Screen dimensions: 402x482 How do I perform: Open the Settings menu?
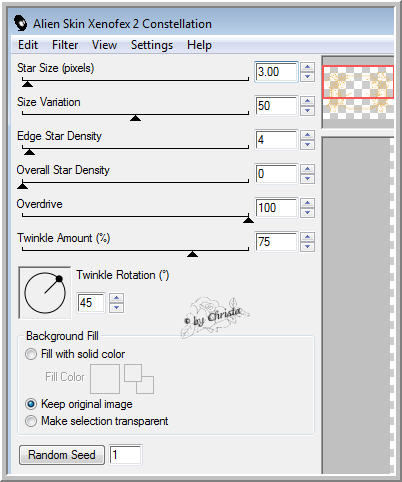pyautogui.click(x=152, y=45)
